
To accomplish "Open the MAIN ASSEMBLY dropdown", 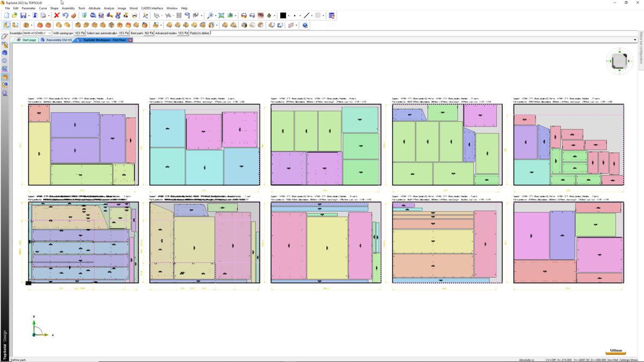I will coord(38,33).
